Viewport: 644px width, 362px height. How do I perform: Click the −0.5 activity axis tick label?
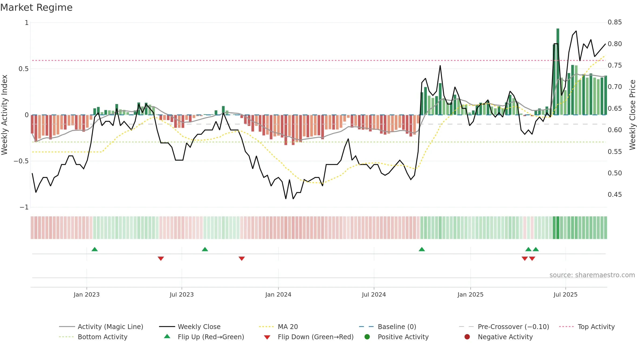pyautogui.click(x=21, y=161)
